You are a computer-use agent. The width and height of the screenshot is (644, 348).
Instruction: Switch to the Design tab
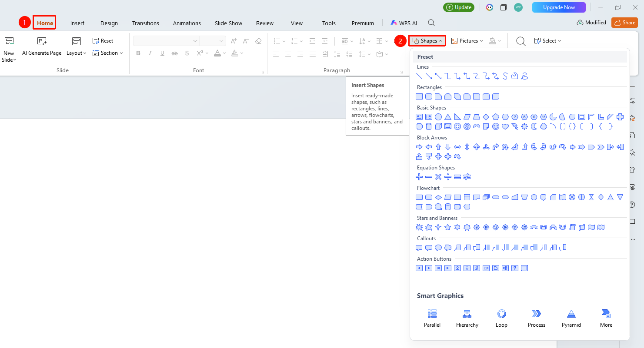click(109, 23)
